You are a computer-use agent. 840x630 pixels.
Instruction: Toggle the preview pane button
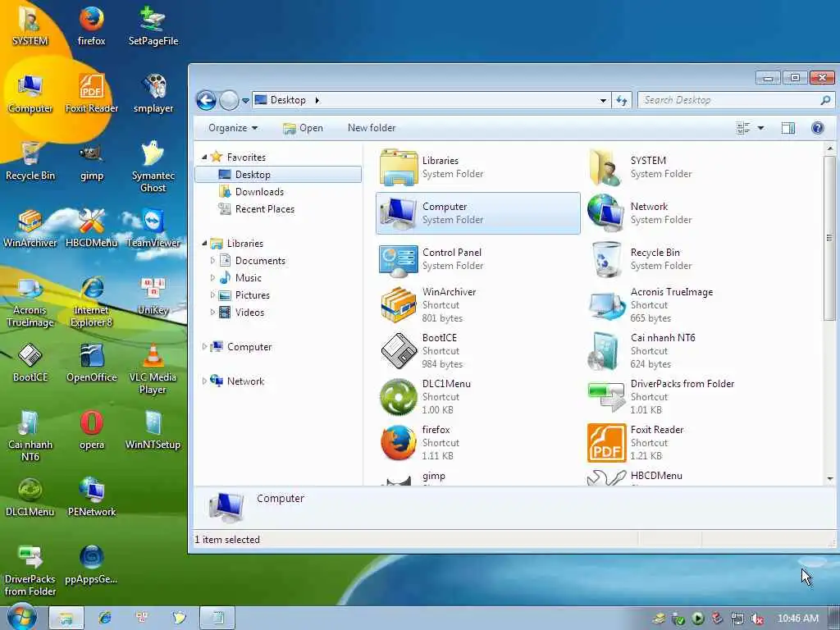pyautogui.click(x=788, y=128)
